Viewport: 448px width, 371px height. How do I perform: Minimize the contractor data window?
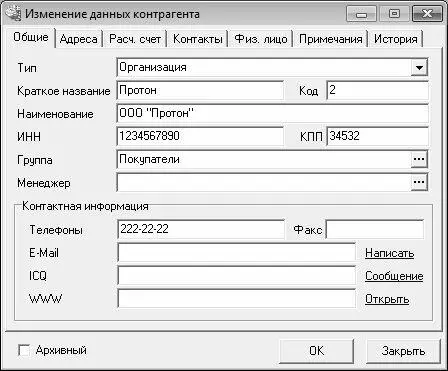pos(361,14)
